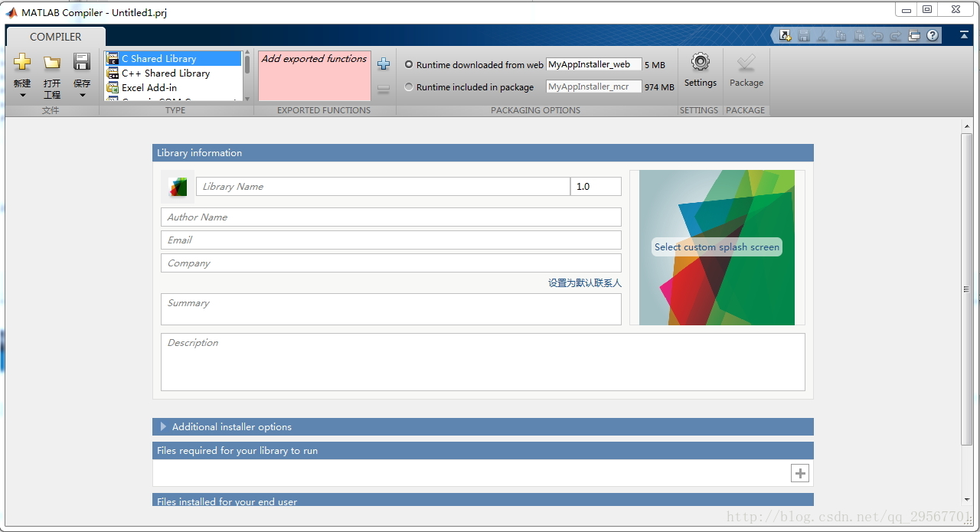Click the Description text area
Screen dimensions: 980x532
click(x=483, y=362)
